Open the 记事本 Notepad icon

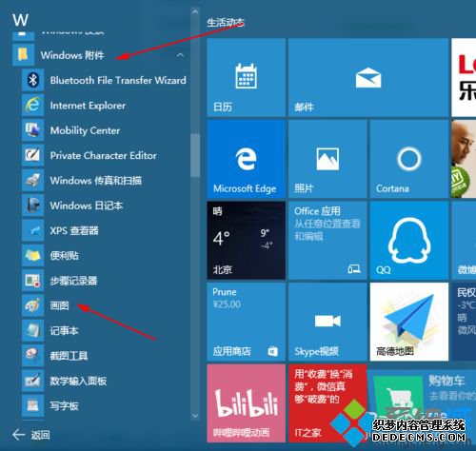32,330
